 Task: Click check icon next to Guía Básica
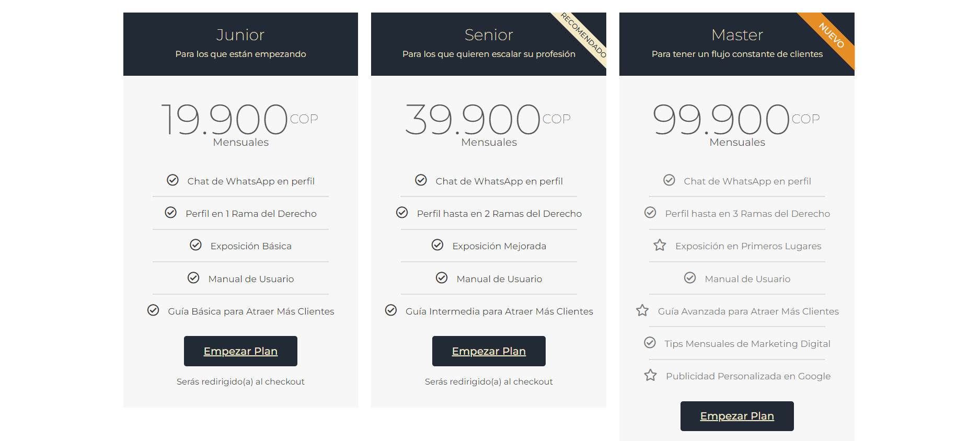(153, 310)
